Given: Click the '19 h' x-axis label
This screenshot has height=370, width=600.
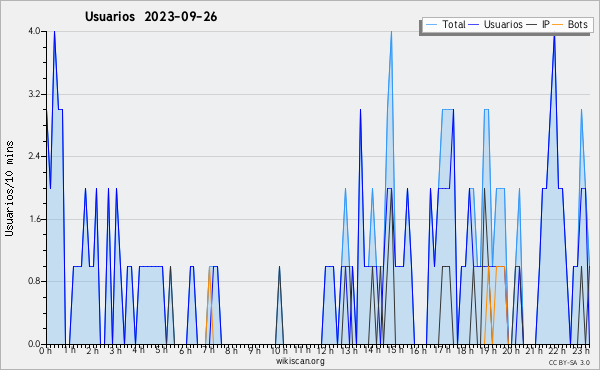Looking at the screenshot, I should [x=488, y=350].
